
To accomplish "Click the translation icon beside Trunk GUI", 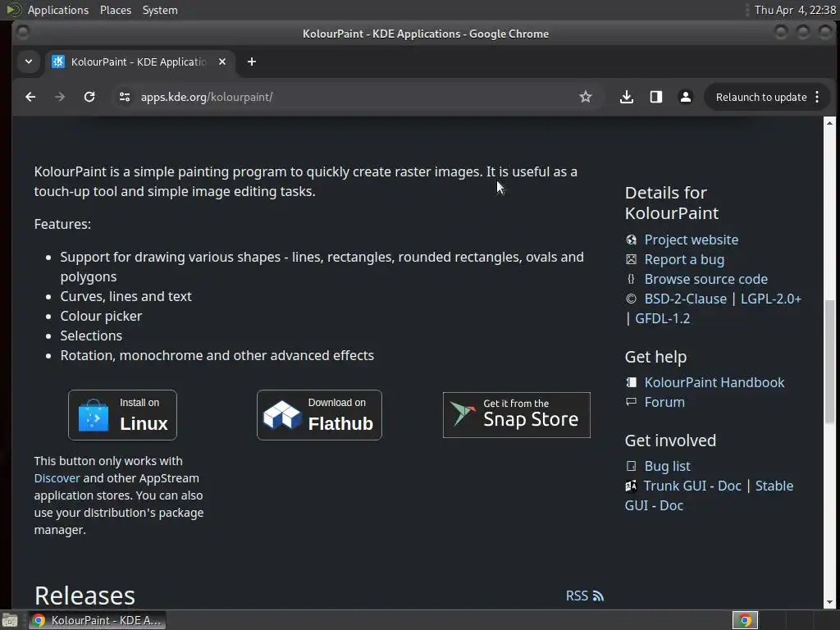I will (x=631, y=486).
